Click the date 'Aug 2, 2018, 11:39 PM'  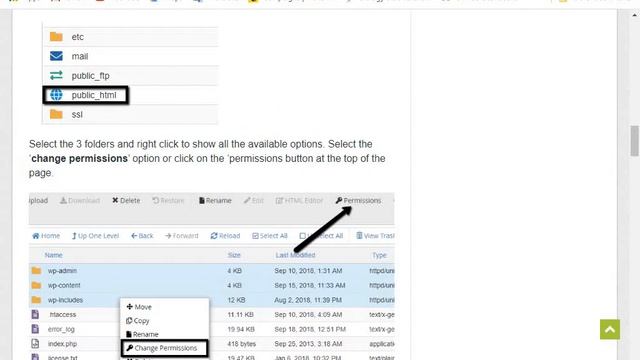point(308,300)
